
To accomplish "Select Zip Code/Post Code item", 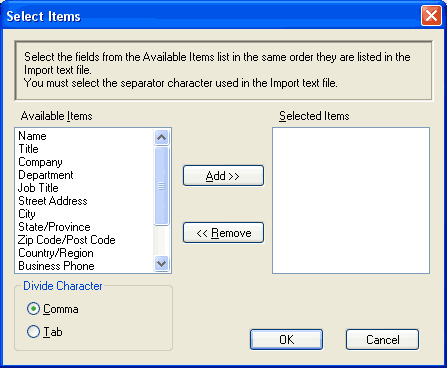I will 67,240.
